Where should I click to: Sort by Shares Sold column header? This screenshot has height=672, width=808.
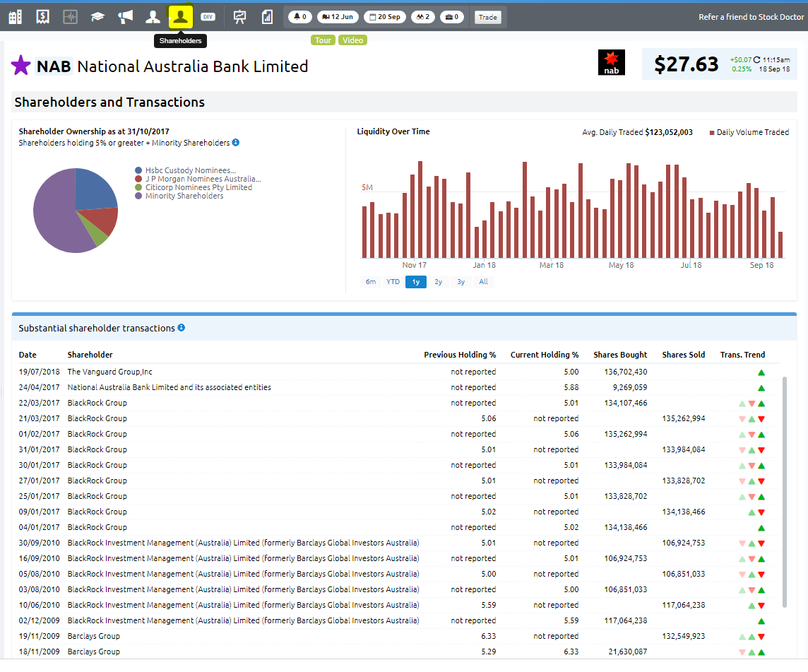tap(684, 355)
